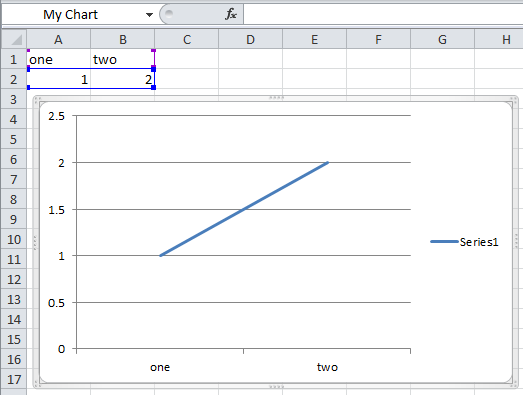Image resolution: width=523 pixels, height=395 pixels.
Task: Select row 6 header
Action: 14,159
